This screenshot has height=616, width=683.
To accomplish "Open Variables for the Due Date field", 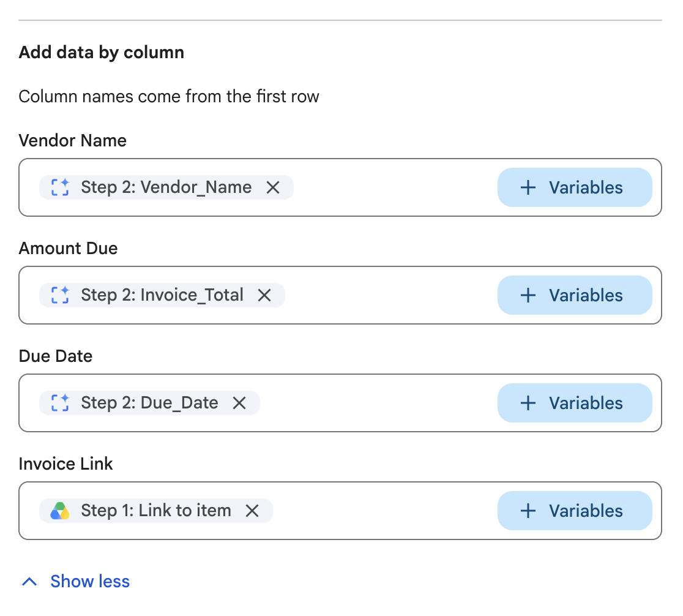I will (575, 403).
